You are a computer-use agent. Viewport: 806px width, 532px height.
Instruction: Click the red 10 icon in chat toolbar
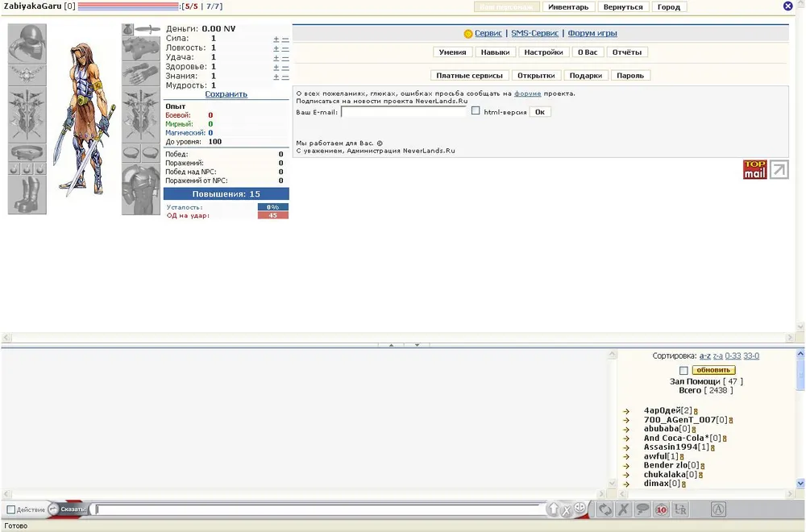[x=661, y=509]
